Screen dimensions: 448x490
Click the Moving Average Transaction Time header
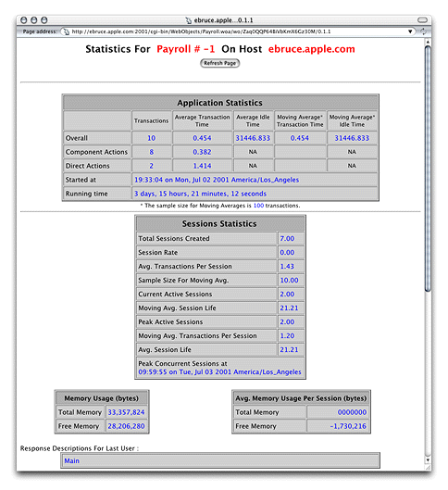pos(300,120)
